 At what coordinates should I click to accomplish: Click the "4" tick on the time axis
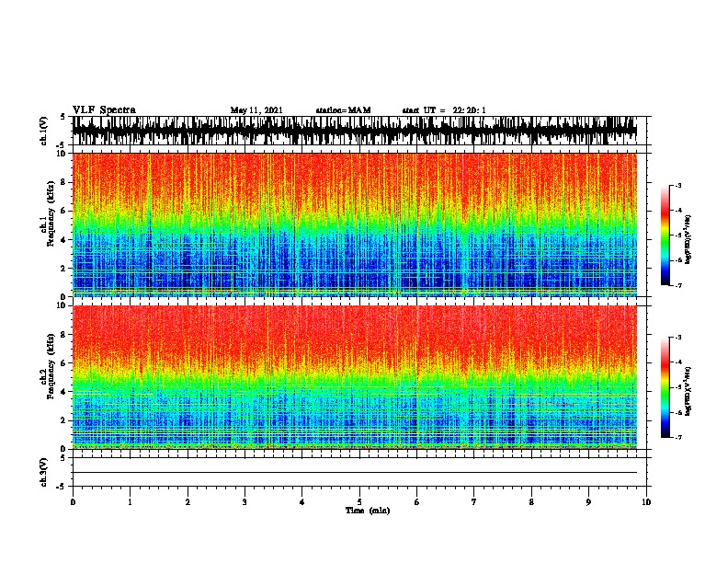[x=302, y=502]
